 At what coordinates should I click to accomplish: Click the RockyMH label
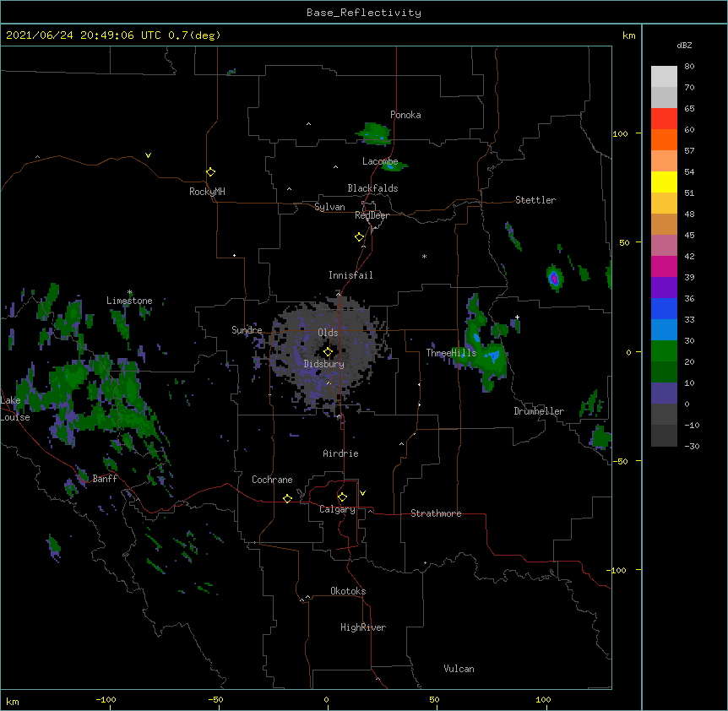pyautogui.click(x=207, y=192)
